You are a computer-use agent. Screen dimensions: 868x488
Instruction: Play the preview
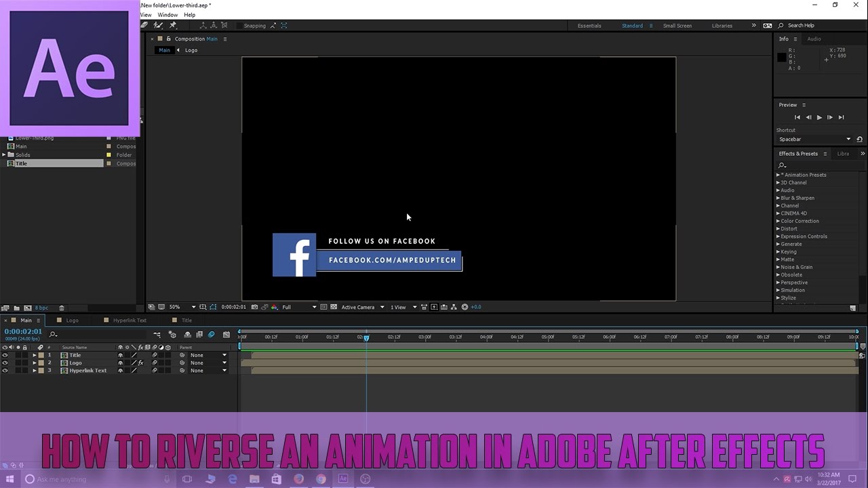(x=819, y=117)
